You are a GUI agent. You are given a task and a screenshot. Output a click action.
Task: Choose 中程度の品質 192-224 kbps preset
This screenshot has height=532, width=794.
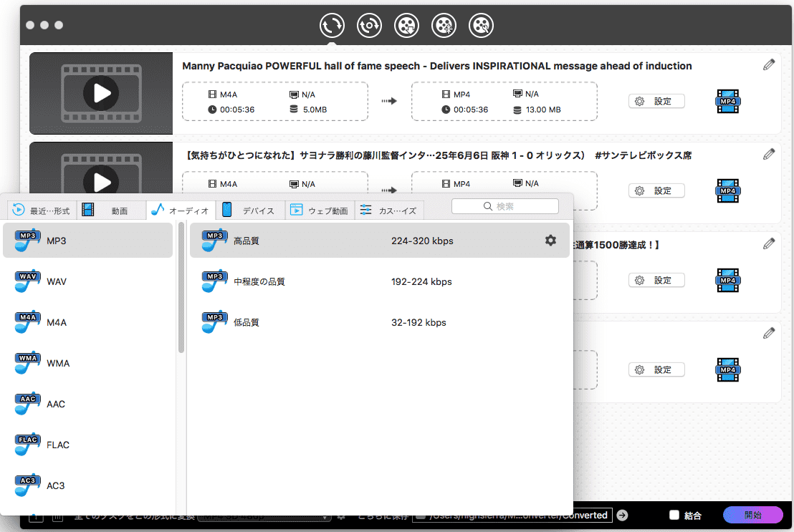click(x=380, y=281)
